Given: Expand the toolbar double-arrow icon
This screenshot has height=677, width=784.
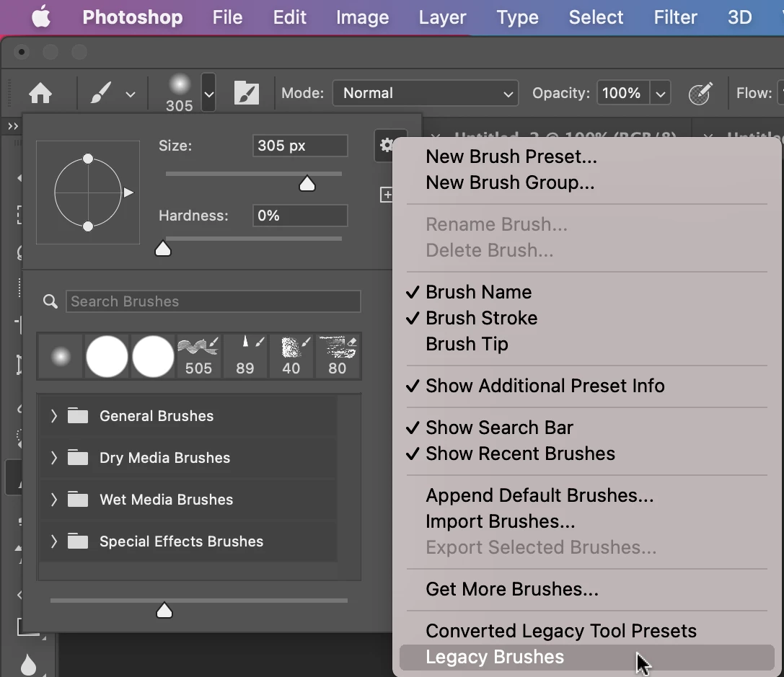Looking at the screenshot, I should 13,126.
